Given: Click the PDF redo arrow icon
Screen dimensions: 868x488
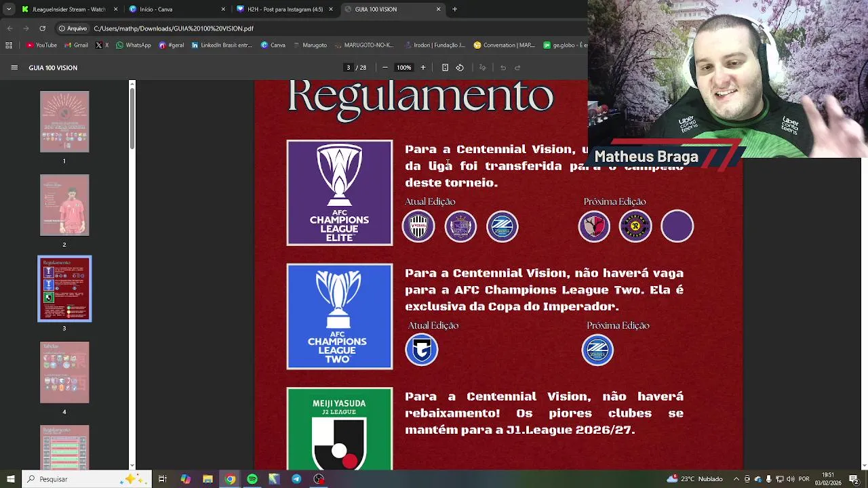Looking at the screenshot, I should coord(517,68).
